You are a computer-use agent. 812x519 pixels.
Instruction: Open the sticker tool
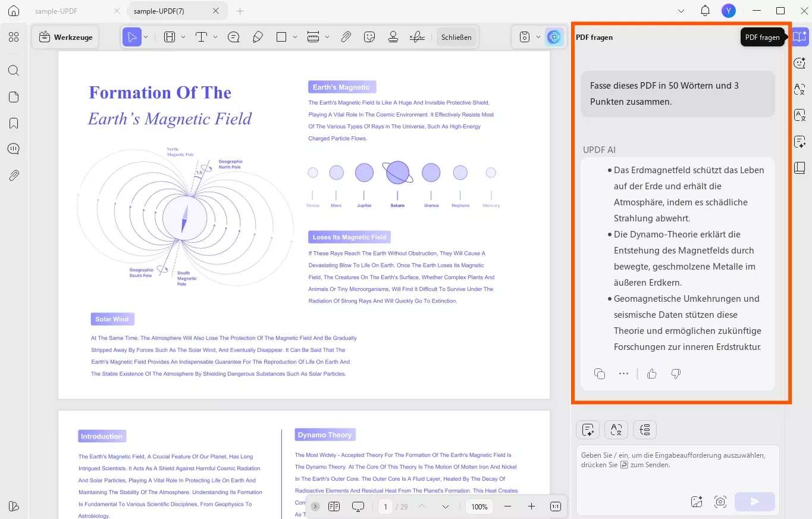pyautogui.click(x=369, y=37)
